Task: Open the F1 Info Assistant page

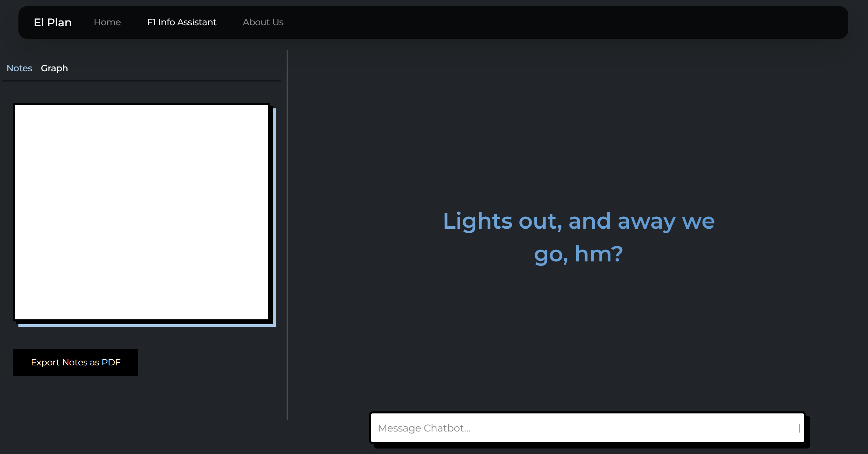Action: [x=182, y=22]
